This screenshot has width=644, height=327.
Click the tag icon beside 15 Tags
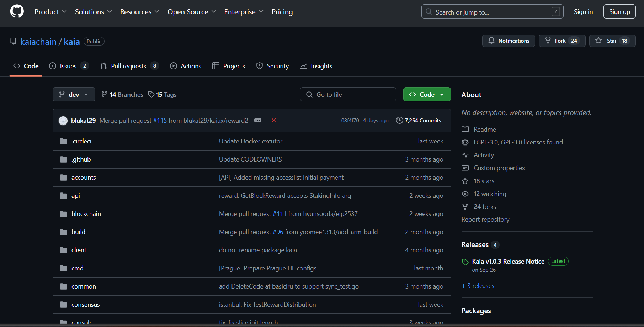151,94
